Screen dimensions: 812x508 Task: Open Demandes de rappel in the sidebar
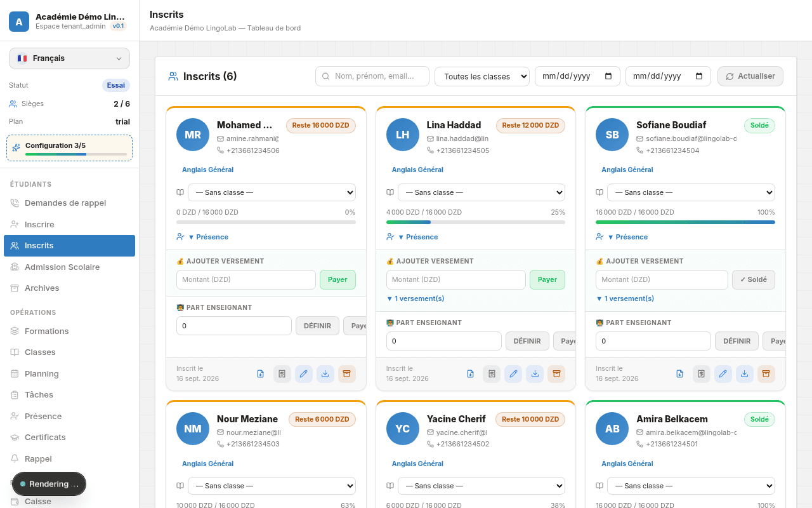click(x=70, y=203)
